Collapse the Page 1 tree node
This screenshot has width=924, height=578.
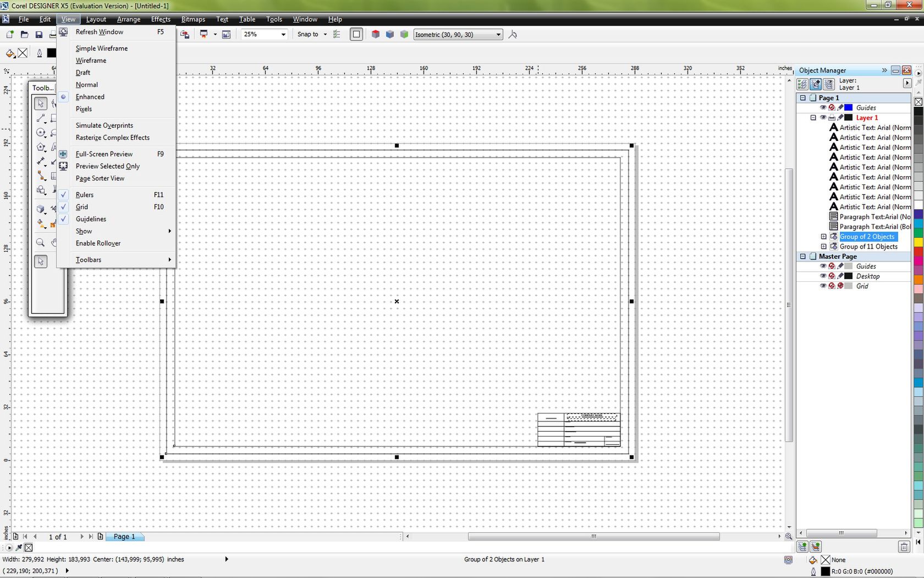coord(802,98)
